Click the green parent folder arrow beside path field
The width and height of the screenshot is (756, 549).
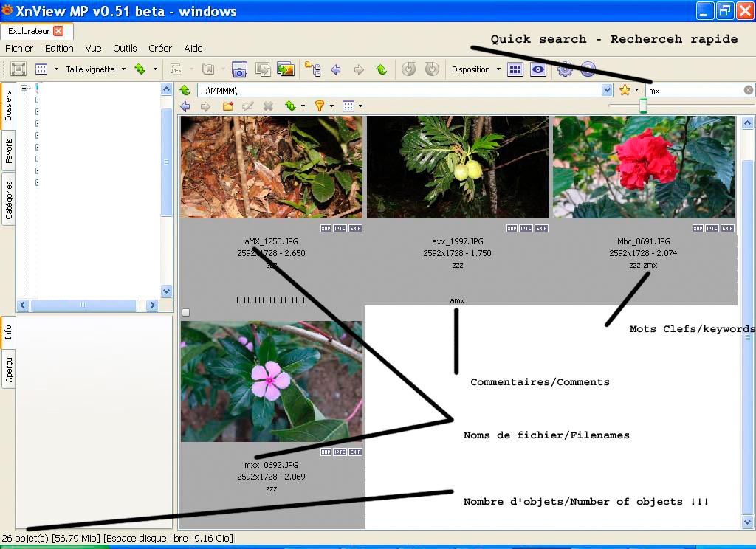(x=185, y=90)
